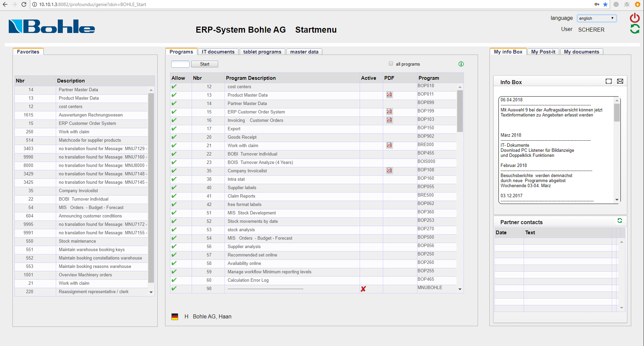The image size is (644, 346).
Task: Select the Programs tab
Action: click(x=181, y=51)
